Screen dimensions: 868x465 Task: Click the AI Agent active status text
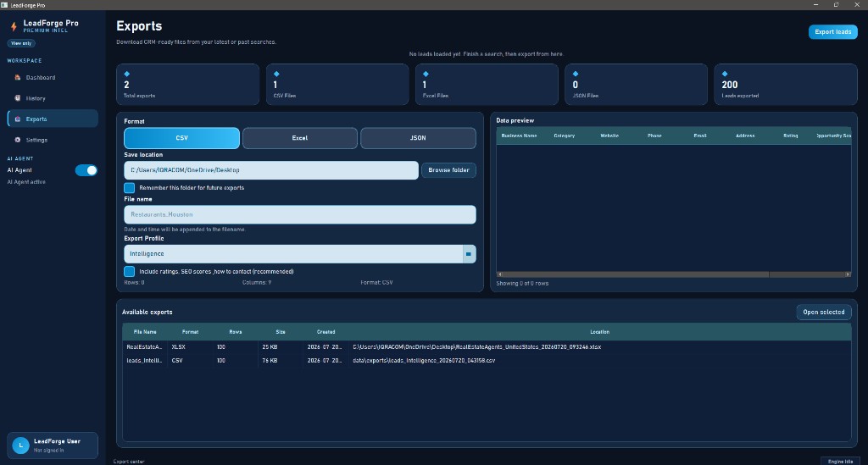pos(26,182)
